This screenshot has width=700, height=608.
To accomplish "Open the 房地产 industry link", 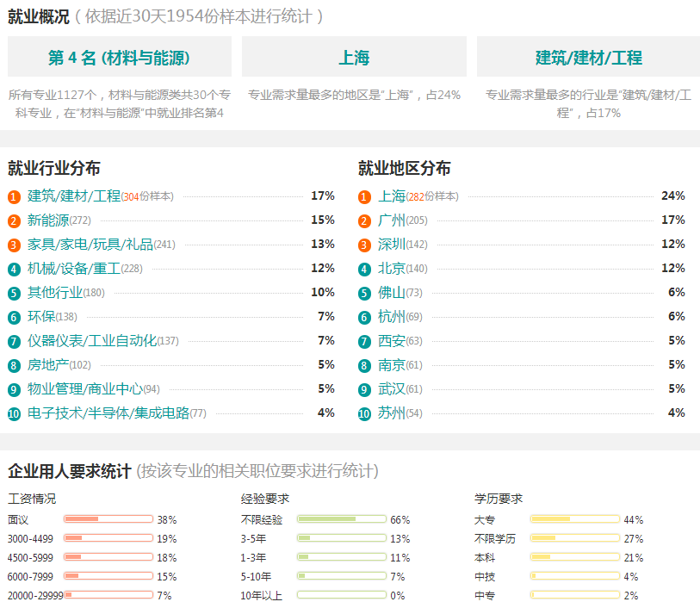I will [x=49, y=364].
